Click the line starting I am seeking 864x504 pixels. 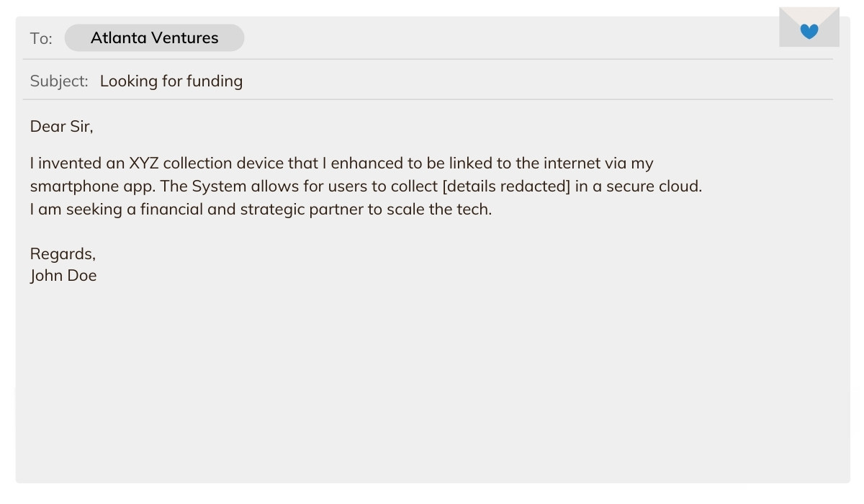coord(261,210)
